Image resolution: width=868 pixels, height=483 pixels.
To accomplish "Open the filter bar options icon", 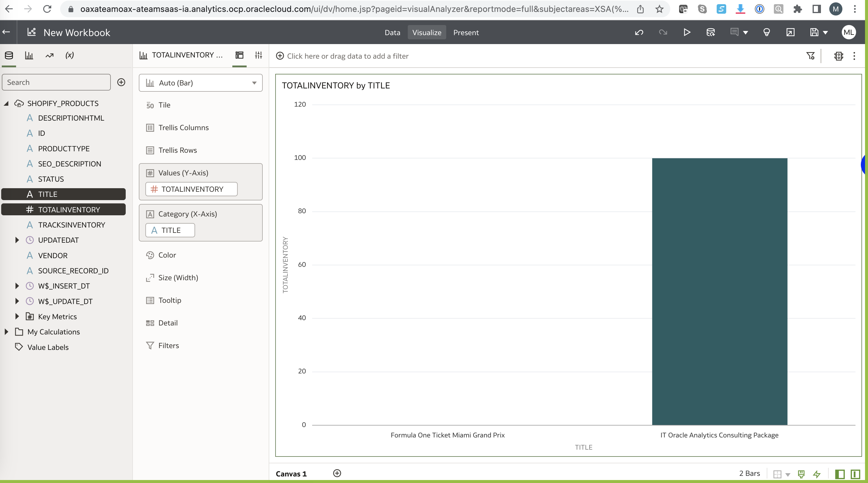I will [x=811, y=56].
